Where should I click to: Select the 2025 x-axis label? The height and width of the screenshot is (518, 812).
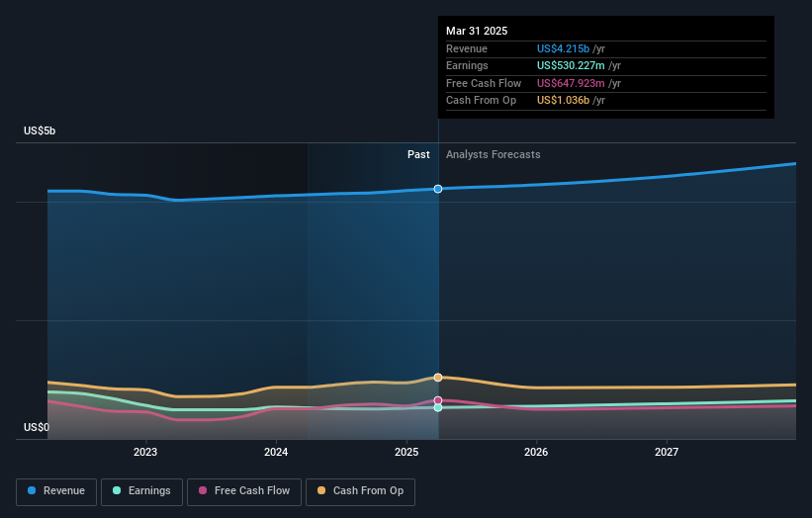point(406,452)
